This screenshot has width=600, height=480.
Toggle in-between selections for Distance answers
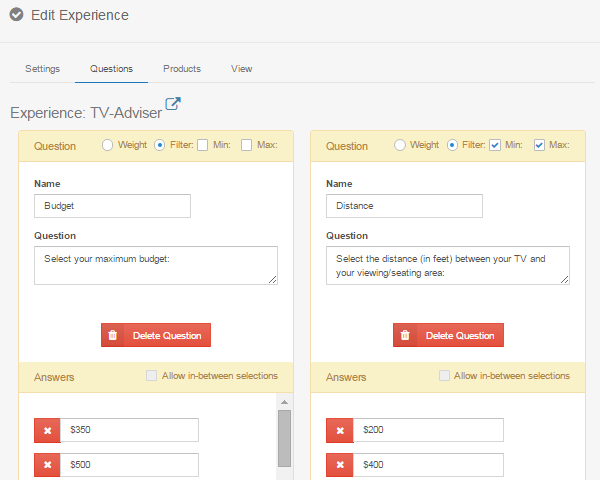click(x=444, y=376)
